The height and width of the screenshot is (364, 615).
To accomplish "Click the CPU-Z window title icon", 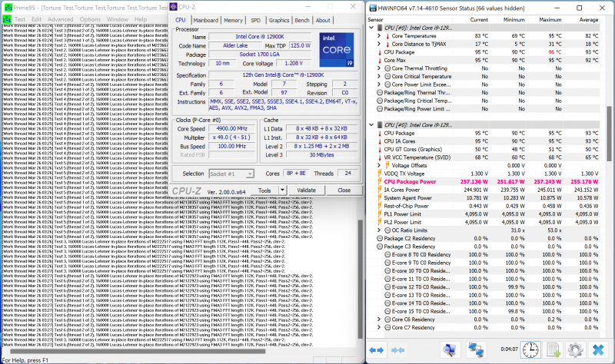I will (x=174, y=7).
